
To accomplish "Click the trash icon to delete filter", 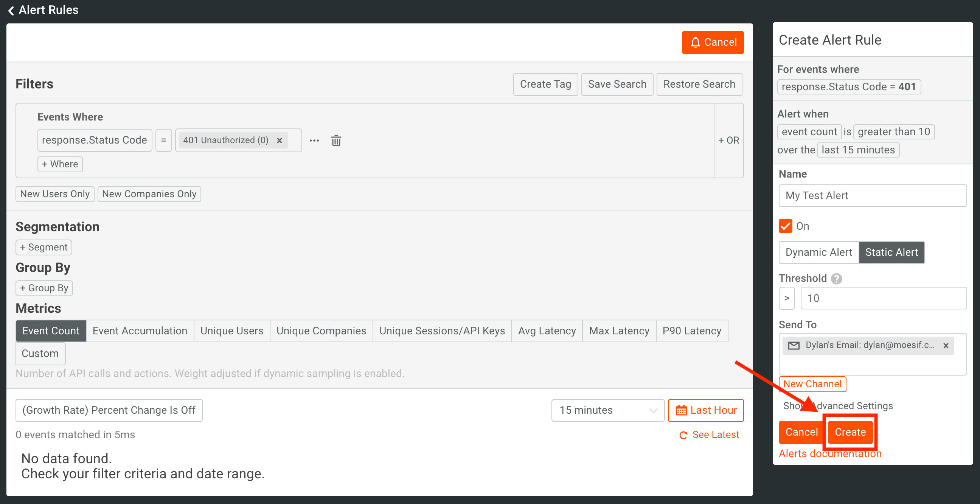I will (335, 141).
